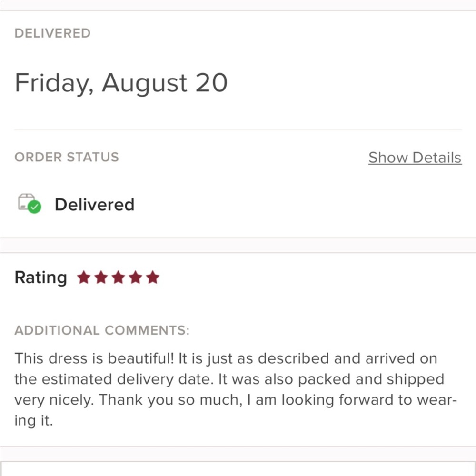Image resolution: width=476 pixels, height=476 pixels.
Task: Click the Friday, August 20 date
Action: pyautogui.click(x=121, y=83)
